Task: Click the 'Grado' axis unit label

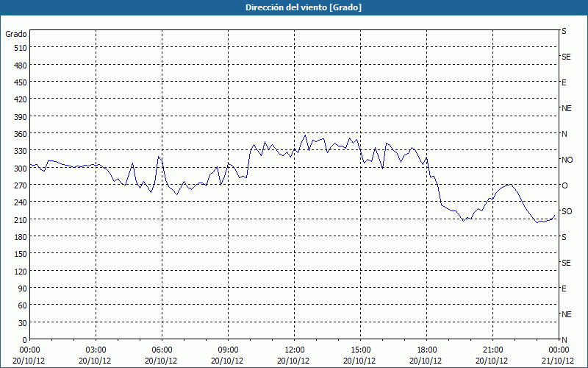Action: coord(16,34)
